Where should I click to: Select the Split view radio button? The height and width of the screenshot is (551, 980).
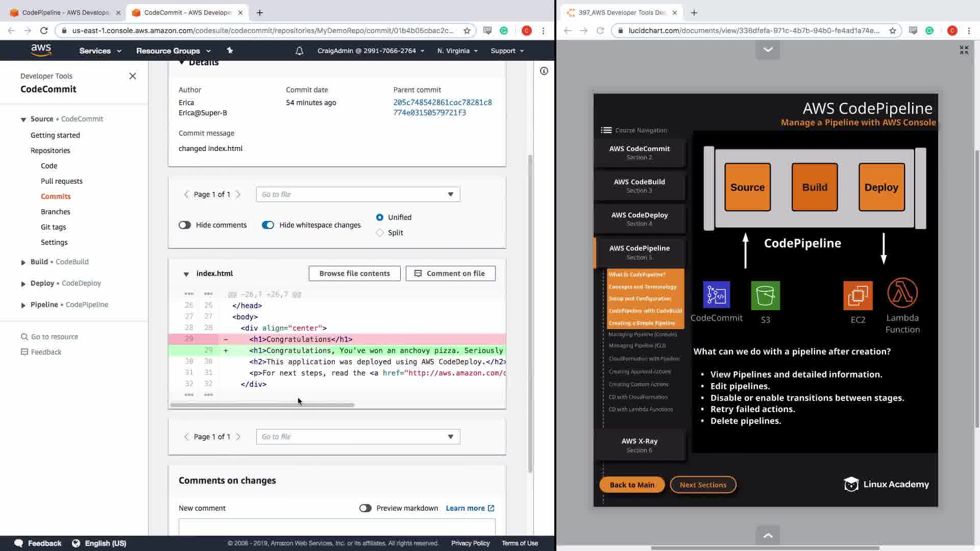[380, 233]
